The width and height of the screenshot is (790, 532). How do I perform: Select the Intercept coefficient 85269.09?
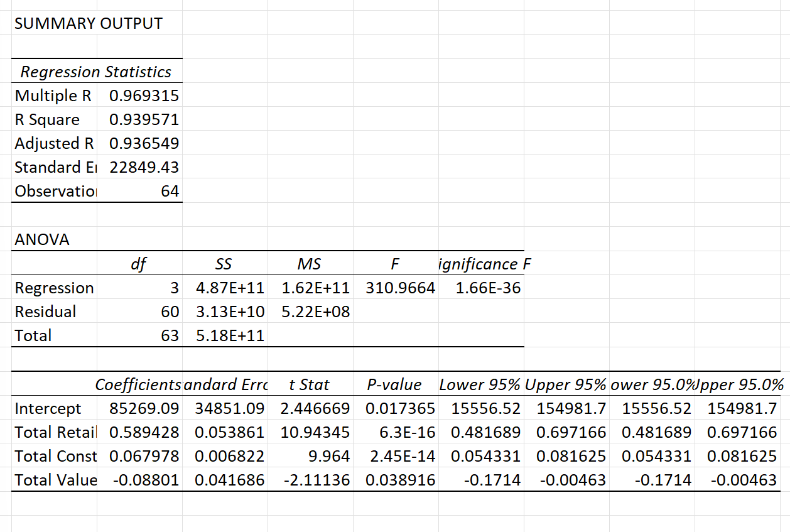pos(144,408)
